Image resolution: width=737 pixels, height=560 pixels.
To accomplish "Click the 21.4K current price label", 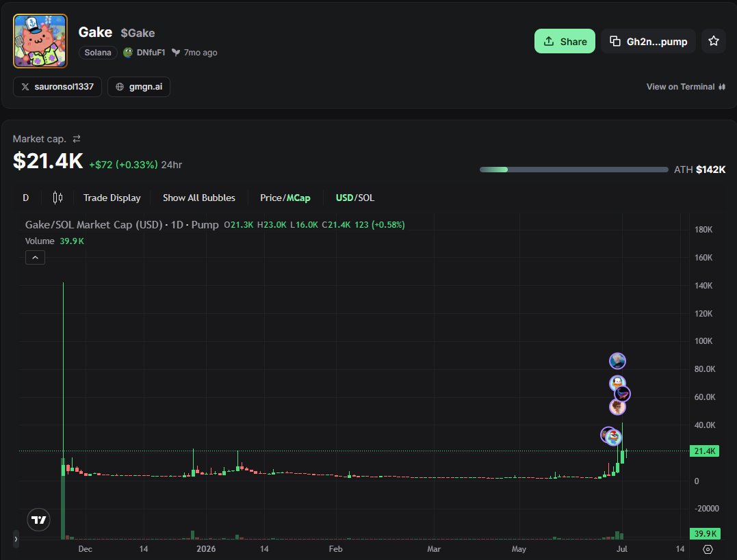I will (x=704, y=451).
